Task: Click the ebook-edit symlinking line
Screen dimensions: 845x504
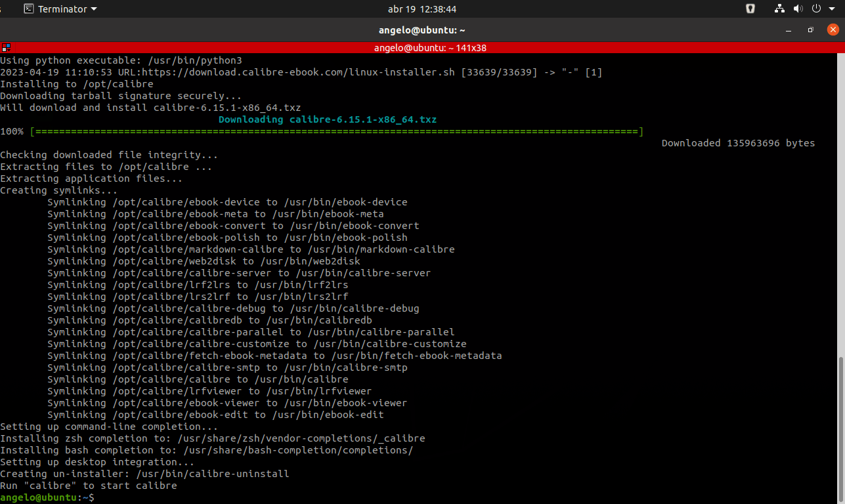Action: point(215,415)
